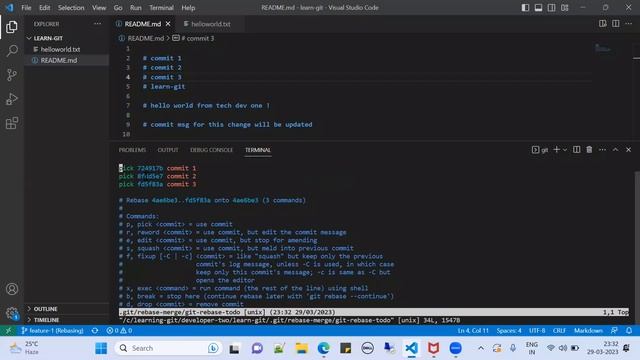Open helloworld.txt in the explorer tree
The width and height of the screenshot is (640, 360).
click(60, 49)
